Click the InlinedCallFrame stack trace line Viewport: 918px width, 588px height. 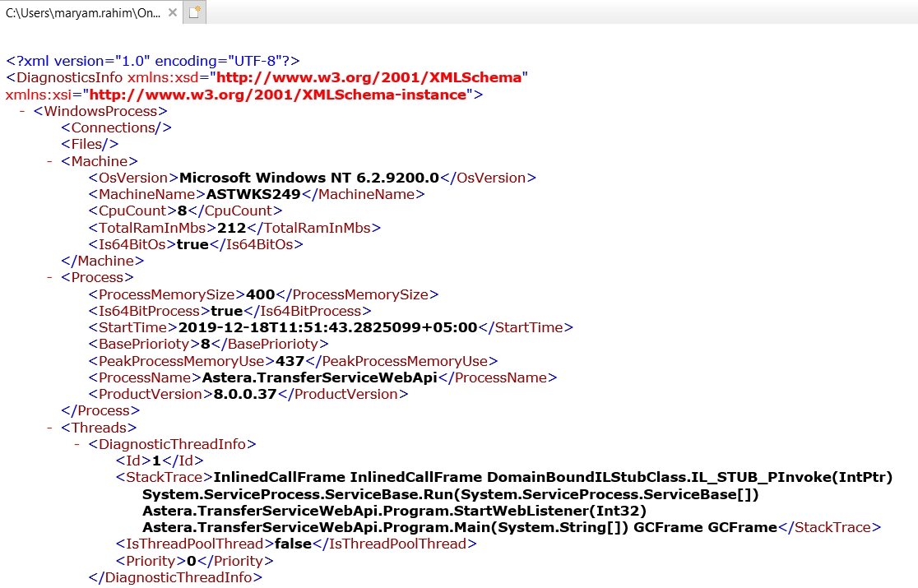[x=553, y=478]
